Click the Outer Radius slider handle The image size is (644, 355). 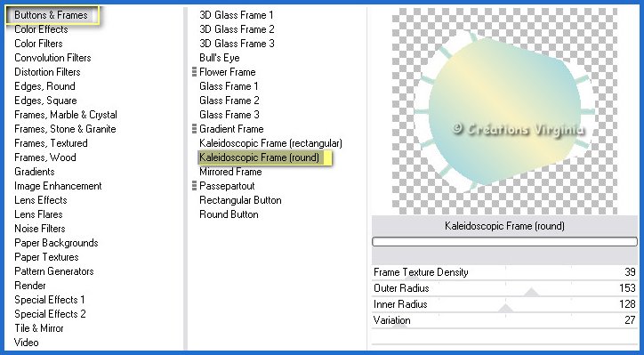click(x=532, y=292)
